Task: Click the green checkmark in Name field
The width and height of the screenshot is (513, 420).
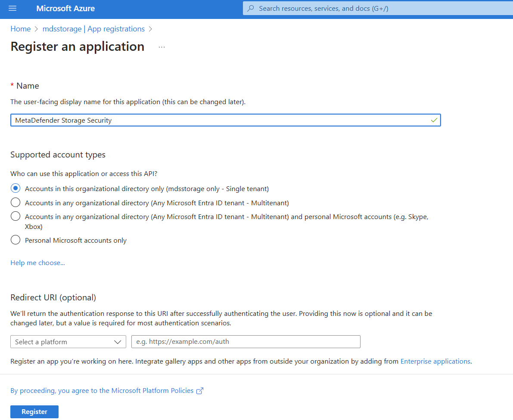Action: (434, 120)
